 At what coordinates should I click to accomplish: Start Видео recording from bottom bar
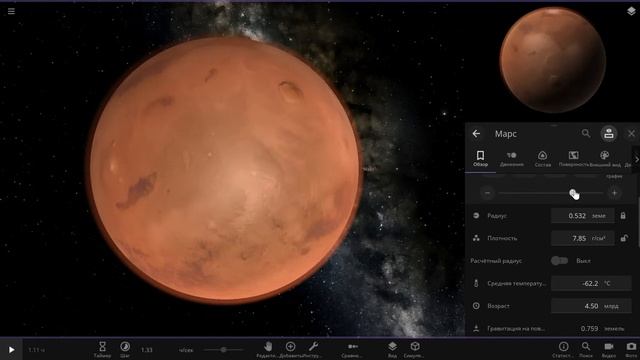click(x=609, y=349)
